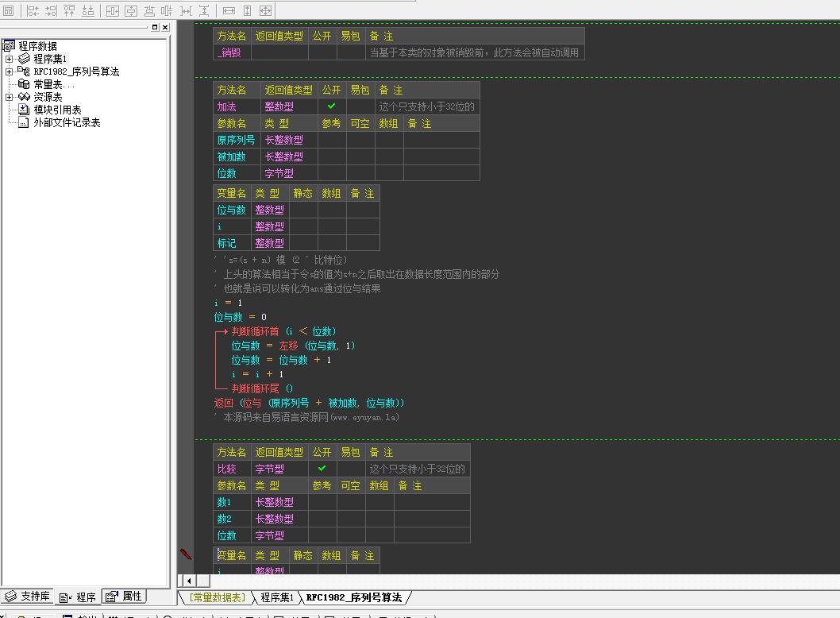This screenshot has width=840, height=618.
Task: Click the 参考 cell for parameter 原序列号
Action: click(x=331, y=140)
